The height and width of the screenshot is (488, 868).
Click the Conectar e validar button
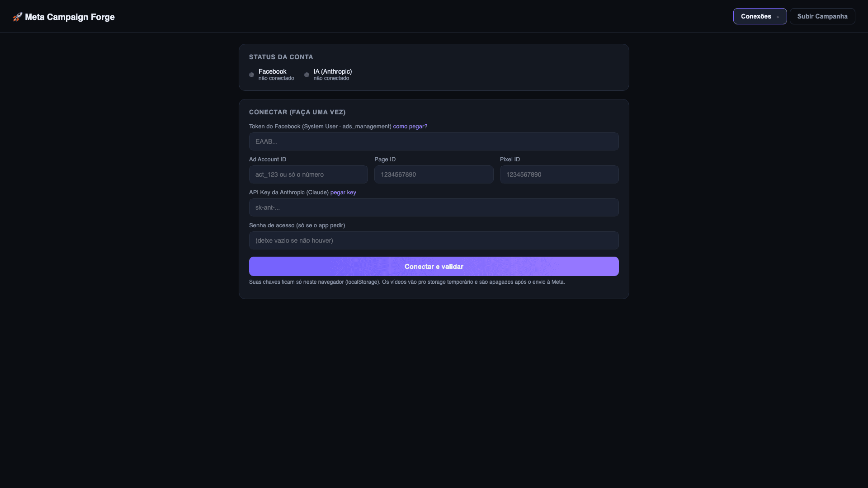tap(434, 267)
